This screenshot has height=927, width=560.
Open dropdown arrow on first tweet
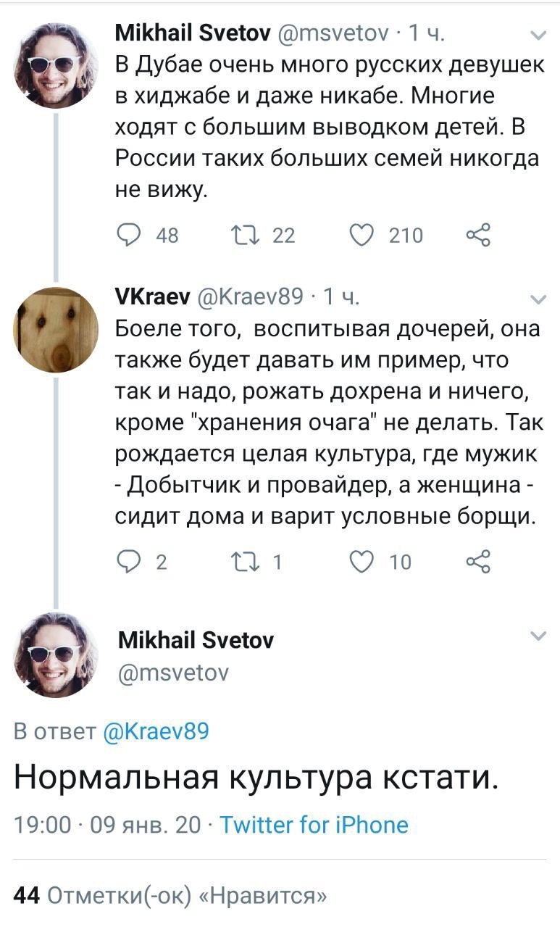(x=538, y=35)
